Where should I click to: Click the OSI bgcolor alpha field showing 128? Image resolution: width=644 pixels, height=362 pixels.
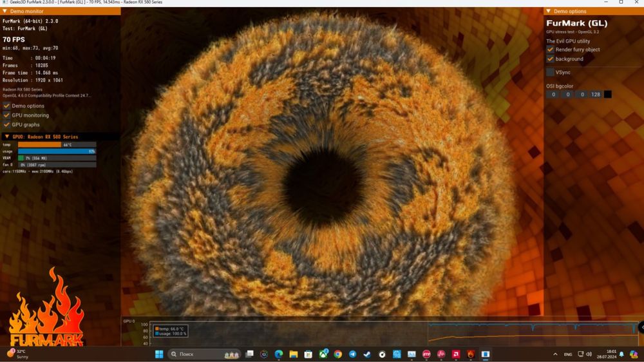(x=596, y=95)
